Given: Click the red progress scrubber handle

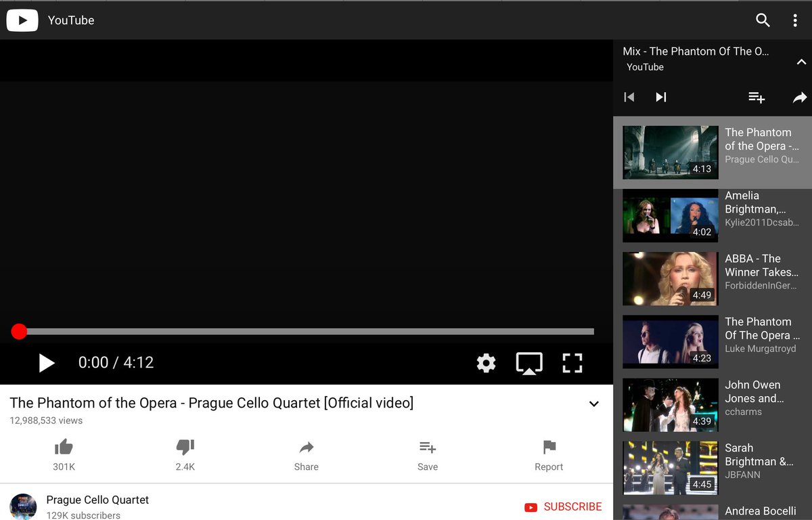Looking at the screenshot, I should (x=19, y=331).
